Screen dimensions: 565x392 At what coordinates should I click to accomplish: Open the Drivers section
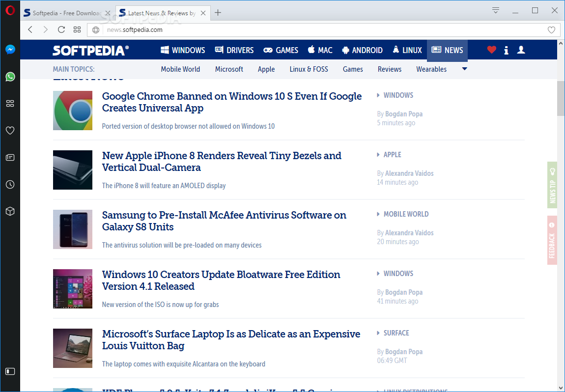234,50
